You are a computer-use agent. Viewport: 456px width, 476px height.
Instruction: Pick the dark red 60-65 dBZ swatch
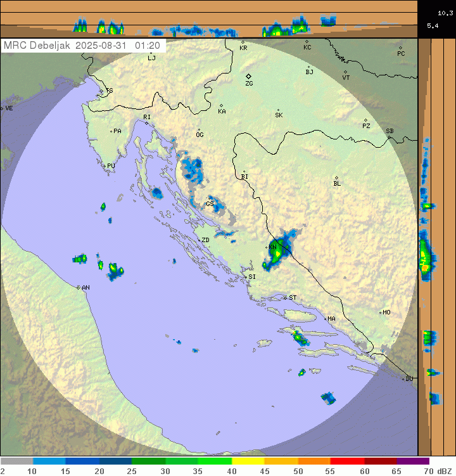point(381,461)
